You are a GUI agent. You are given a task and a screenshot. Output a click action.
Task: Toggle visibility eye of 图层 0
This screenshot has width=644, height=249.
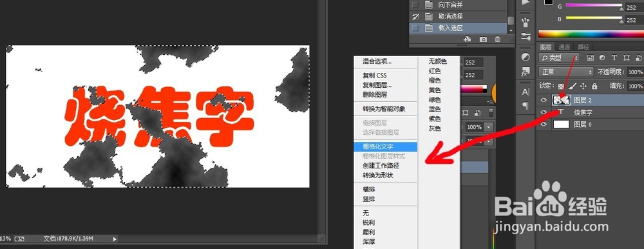tap(544, 124)
